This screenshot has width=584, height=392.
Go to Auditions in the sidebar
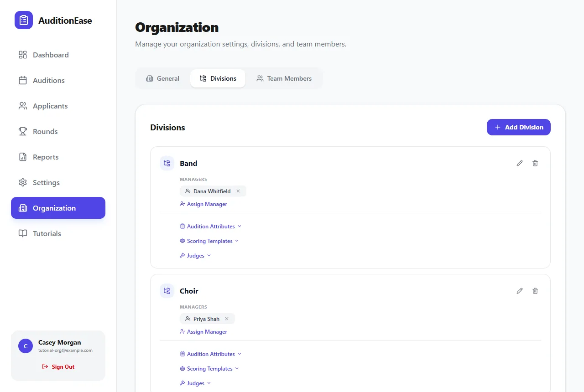(58, 80)
